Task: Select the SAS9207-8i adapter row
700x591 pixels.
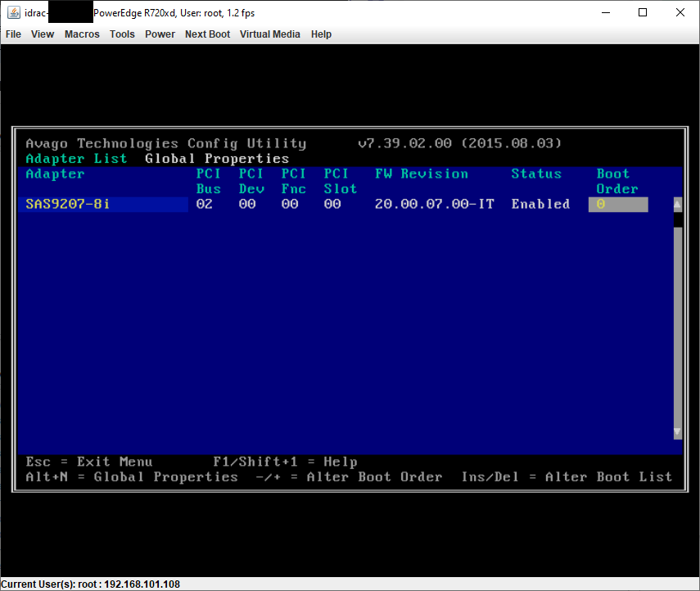Action: (x=103, y=204)
